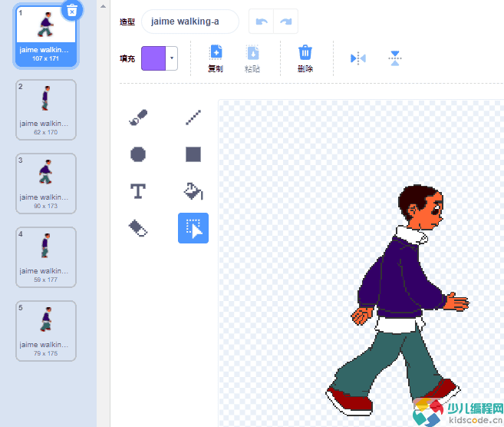Screen dimensions: 504x427
Task: Select costume thumbnail number 5
Action: tap(45, 330)
